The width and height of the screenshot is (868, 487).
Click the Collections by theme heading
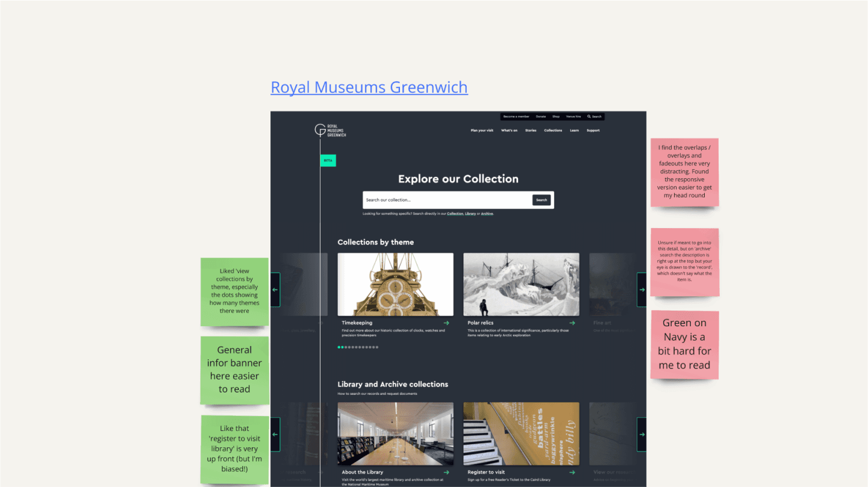pos(376,242)
